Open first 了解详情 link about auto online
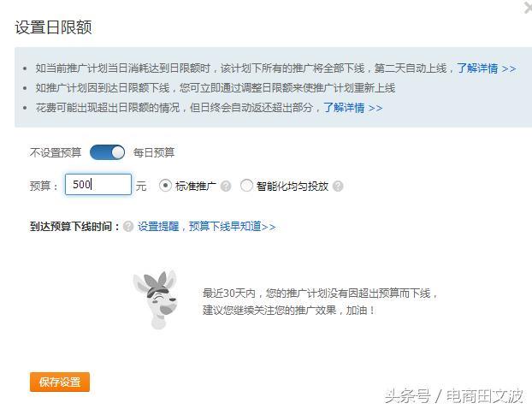Image resolution: width=532 pixels, height=409 pixels. 486,68
